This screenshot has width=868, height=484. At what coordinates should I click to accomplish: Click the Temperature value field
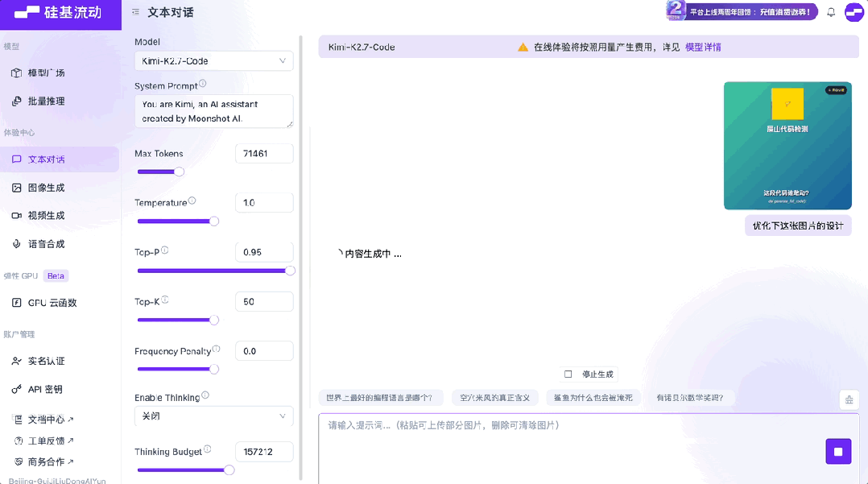click(x=264, y=203)
